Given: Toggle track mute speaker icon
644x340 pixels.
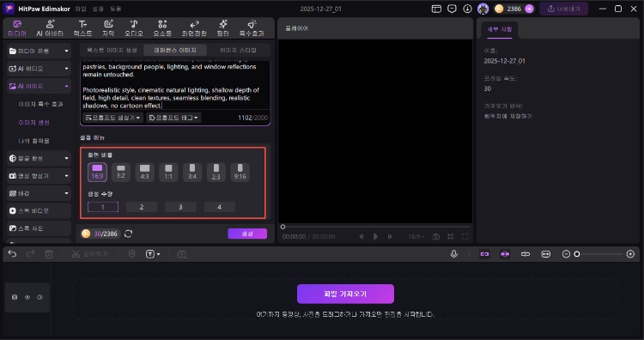Looking at the screenshot, I should pyautogui.click(x=39, y=297).
